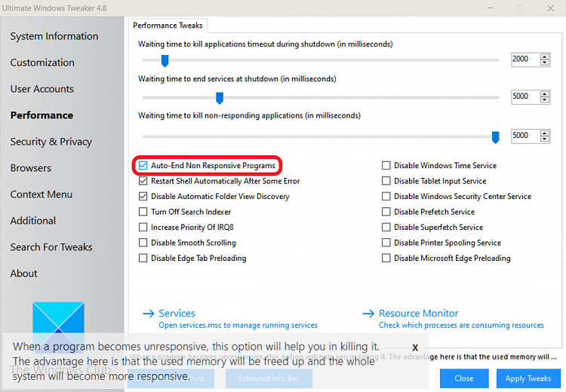Close the Ultimate Windows Tweaker window
The width and height of the screenshot is (566, 392).
coord(550,8)
